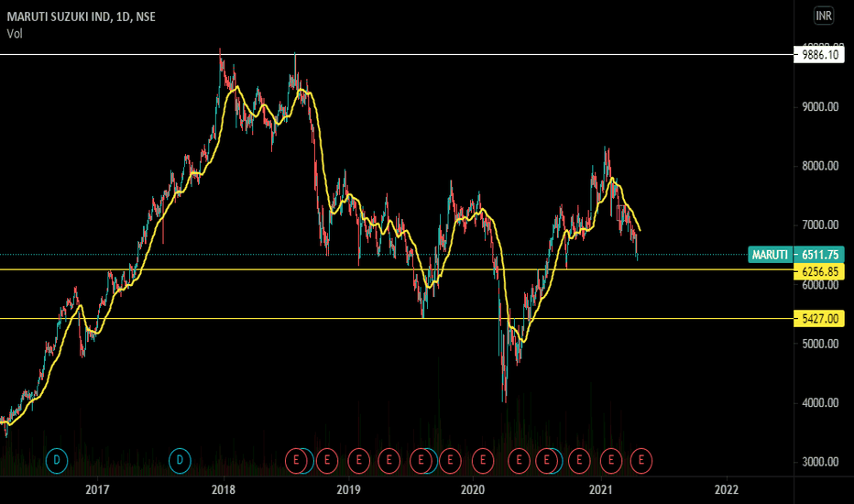Open the earnings marker nearest the 2021 label
This screenshot has height=504, width=854.
[611, 461]
